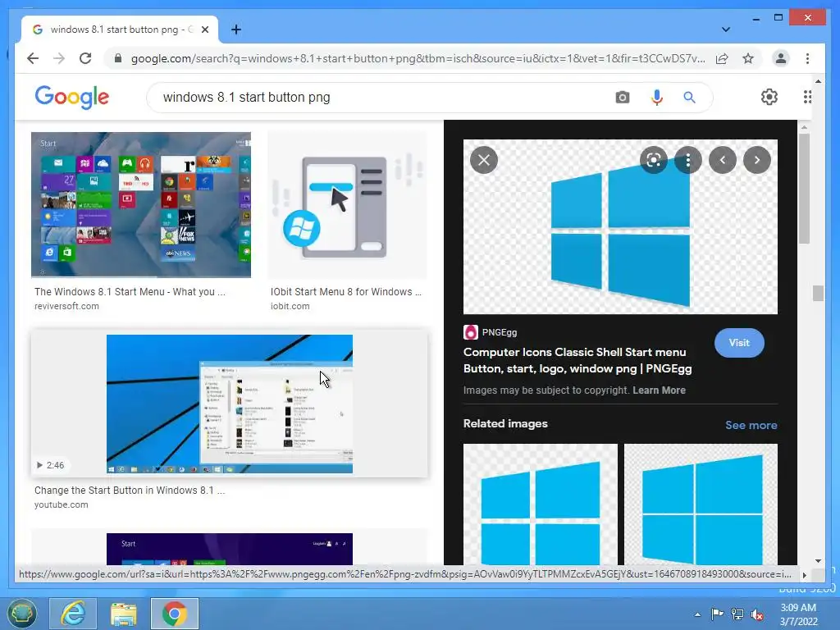This screenshot has height=630, width=840.
Task: Click the status bar right scroll arrow
Action: (x=804, y=575)
